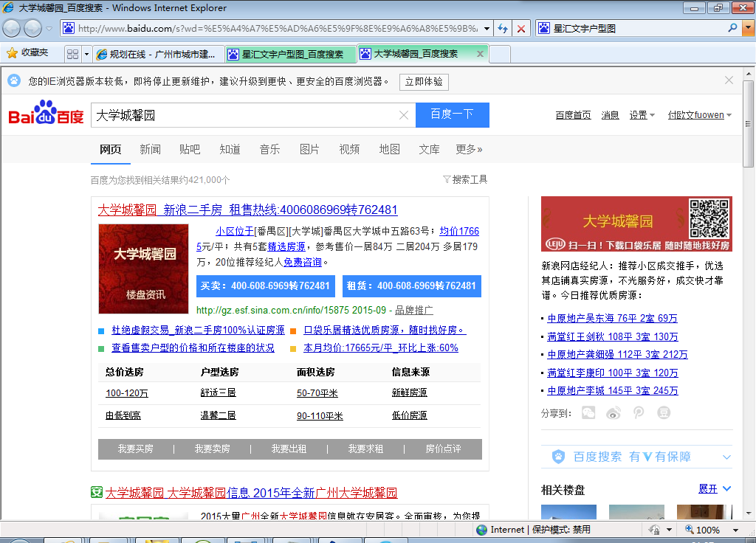
Task: Expand the 百度搜索 有V有保障 panel
Action: [x=726, y=457]
